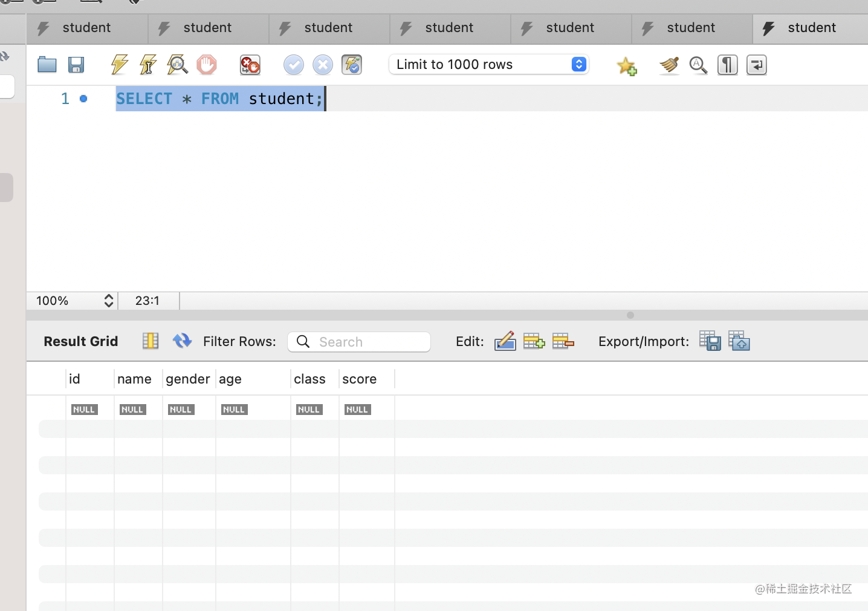Export recordset to an external file
This screenshot has width=868, height=611.
click(x=710, y=341)
